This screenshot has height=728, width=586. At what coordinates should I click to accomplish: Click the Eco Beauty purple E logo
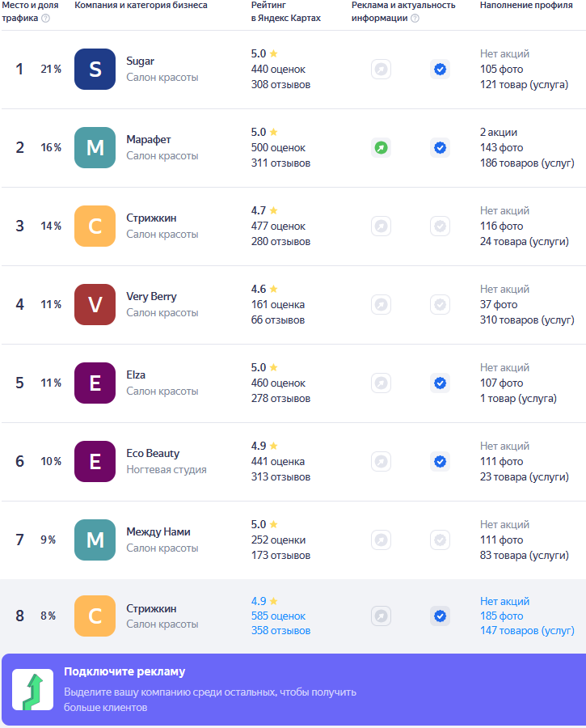pyautogui.click(x=95, y=462)
